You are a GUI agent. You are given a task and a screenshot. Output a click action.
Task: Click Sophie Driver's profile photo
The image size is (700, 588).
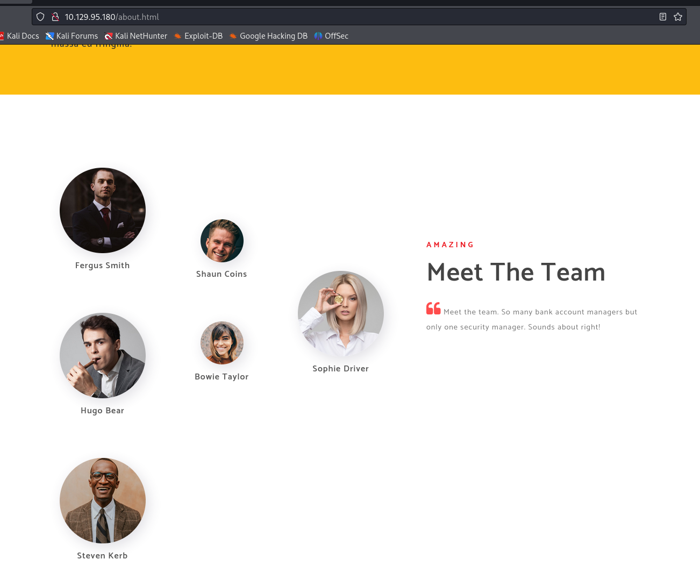[x=341, y=314]
